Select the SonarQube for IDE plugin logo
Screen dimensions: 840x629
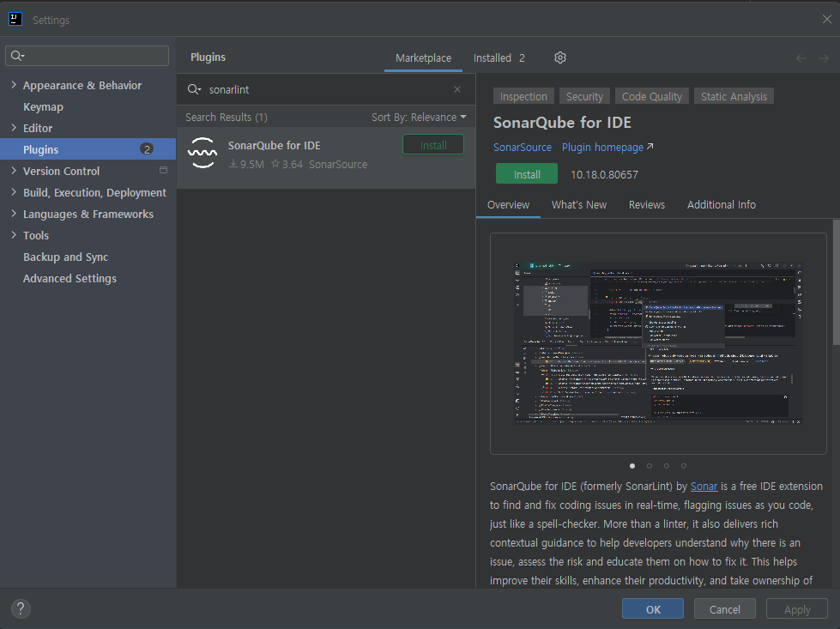pyautogui.click(x=202, y=153)
